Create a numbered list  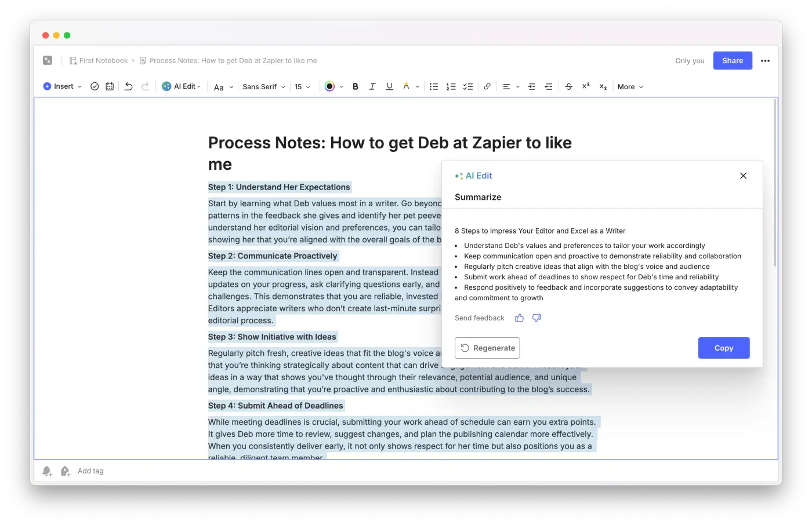[451, 86]
